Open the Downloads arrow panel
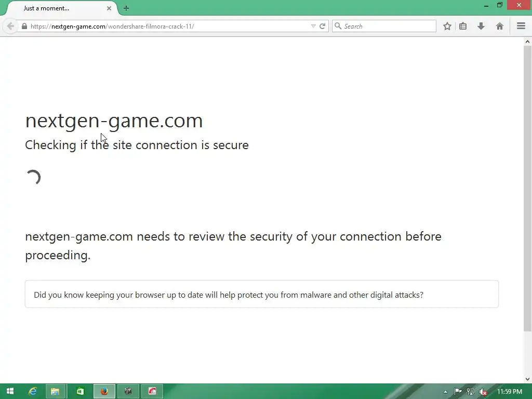The width and height of the screenshot is (532, 399). click(481, 26)
